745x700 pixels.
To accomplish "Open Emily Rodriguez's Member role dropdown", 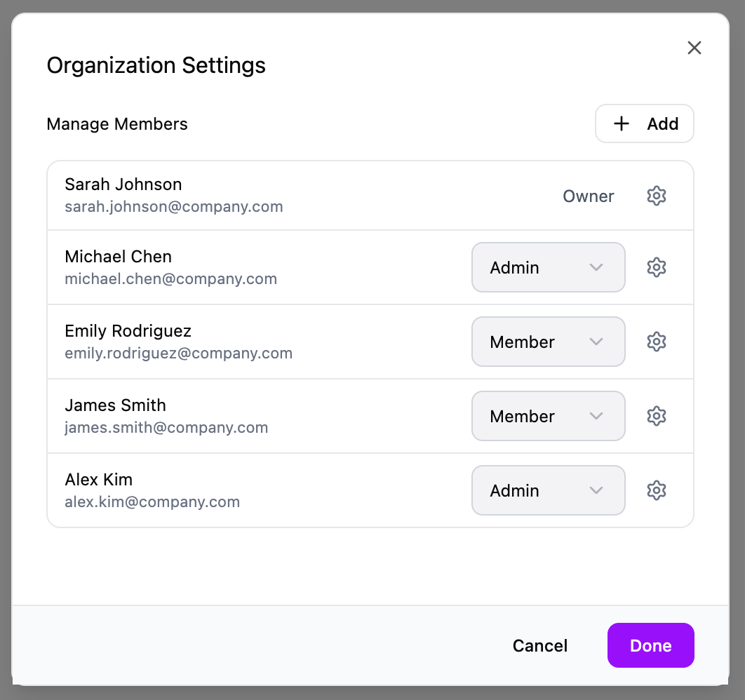I will pos(548,342).
